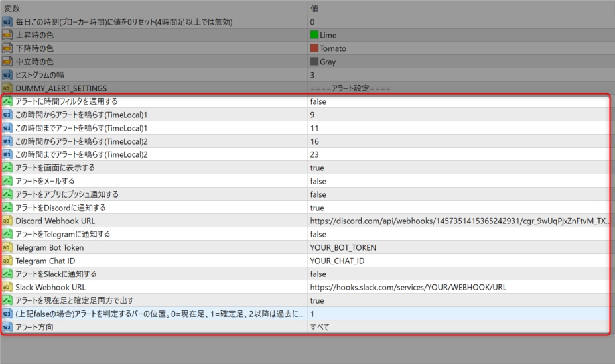Click the boolean icon beside アラートに時間フィルタを適用する
This screenshot has width=615, height=364.
[7, 101]
